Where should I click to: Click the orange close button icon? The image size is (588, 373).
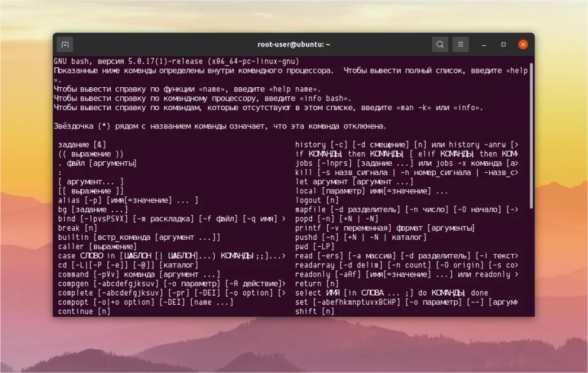[523, 44]
